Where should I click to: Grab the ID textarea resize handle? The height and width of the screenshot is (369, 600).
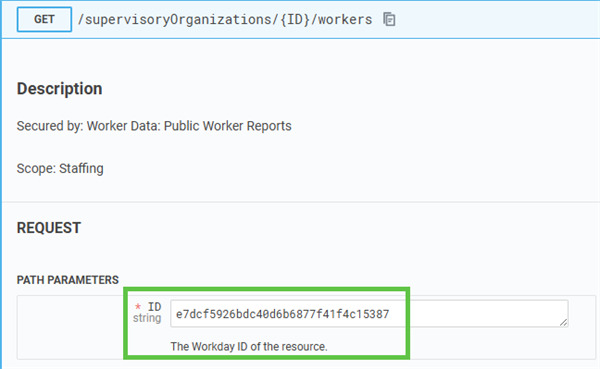point(563,322)
